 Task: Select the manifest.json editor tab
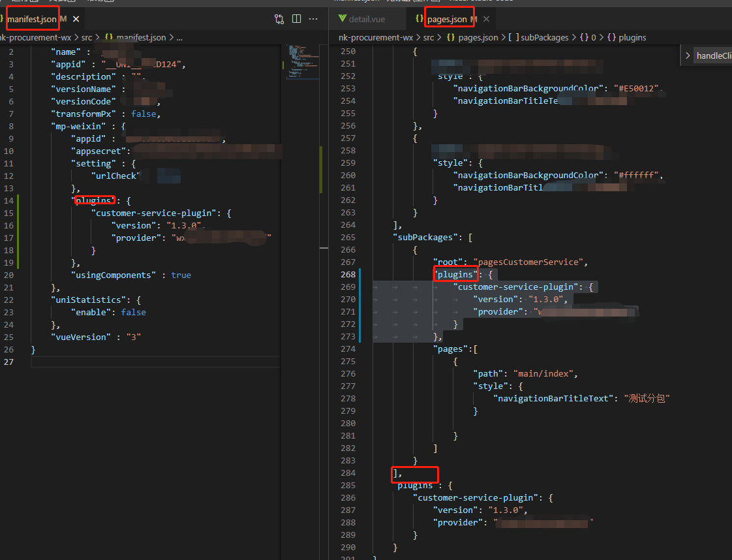tap(32, 19)
